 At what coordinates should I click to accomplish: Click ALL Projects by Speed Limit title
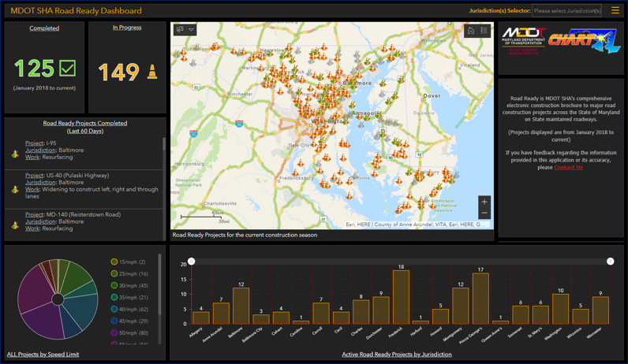(43, 354)
